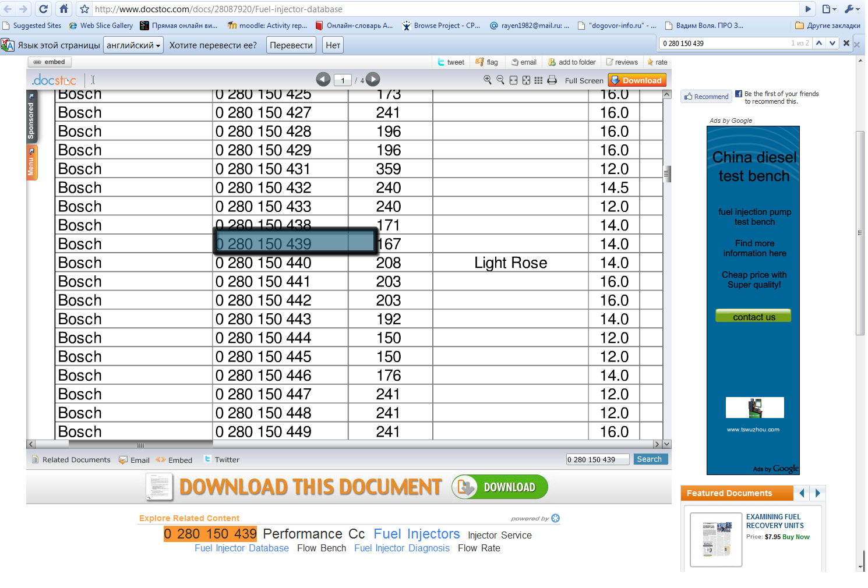Reload the page in the browser
Image resolution: width=868 pixels, height=588 pixels.
click(x=43, y=9)
